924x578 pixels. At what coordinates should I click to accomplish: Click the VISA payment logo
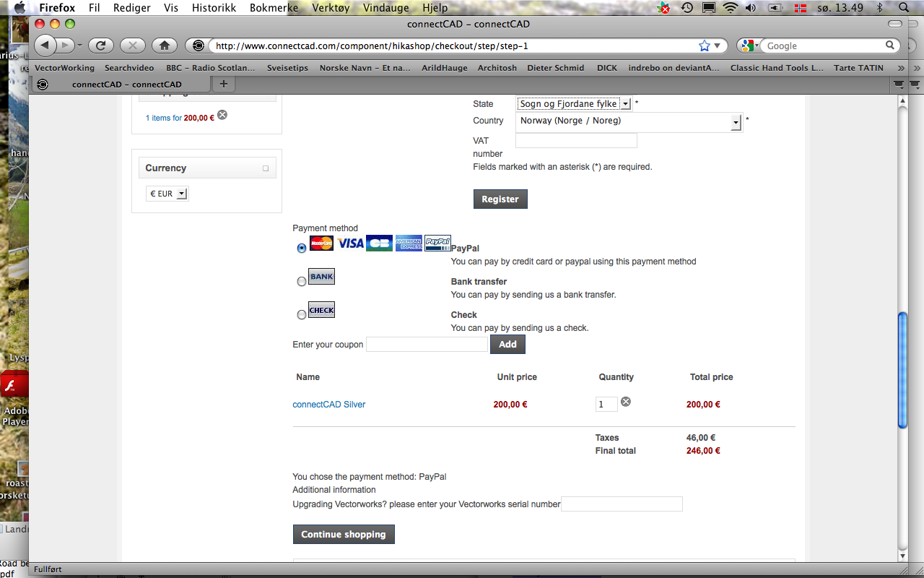tap(351, 243)
